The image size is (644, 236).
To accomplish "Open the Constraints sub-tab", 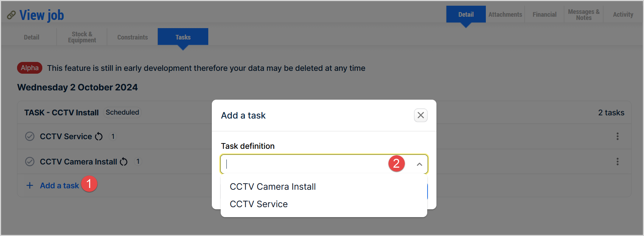I will 133,37.
